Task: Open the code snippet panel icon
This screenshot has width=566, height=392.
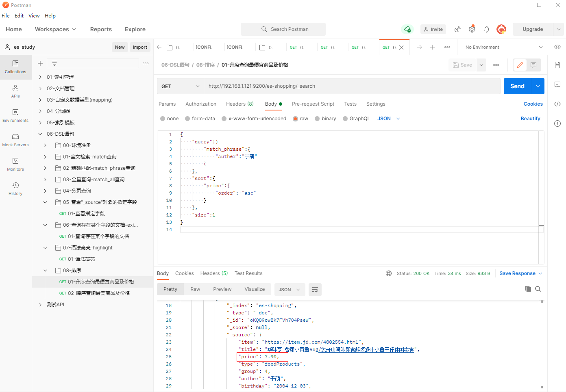Action: [557, 104]
